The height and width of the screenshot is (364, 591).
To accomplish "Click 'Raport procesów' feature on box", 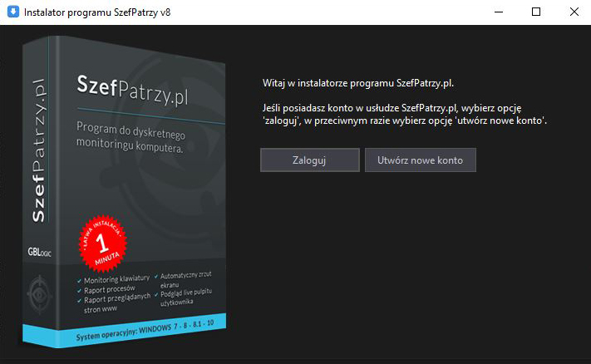I will tap(106, 289).
